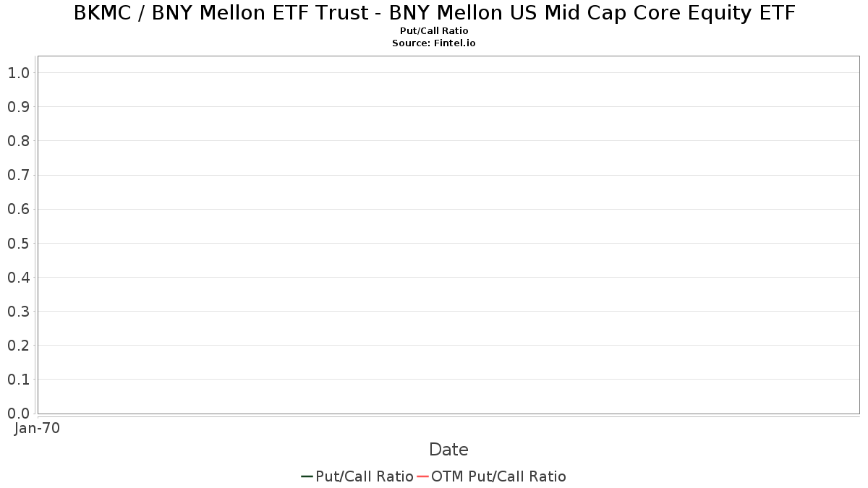Click the 0.5 y-axis label
Screen dimensions: 868x488
(x=18, y=244)
